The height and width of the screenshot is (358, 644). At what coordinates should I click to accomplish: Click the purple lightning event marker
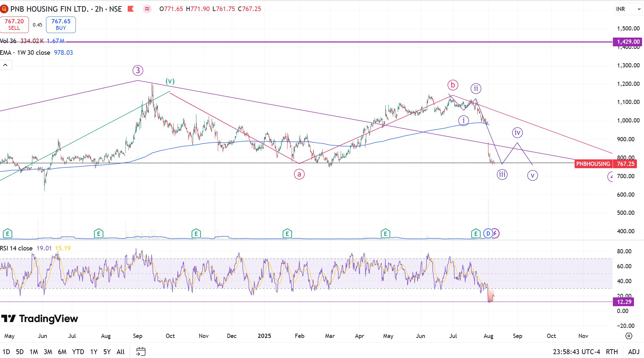[496, 233]
